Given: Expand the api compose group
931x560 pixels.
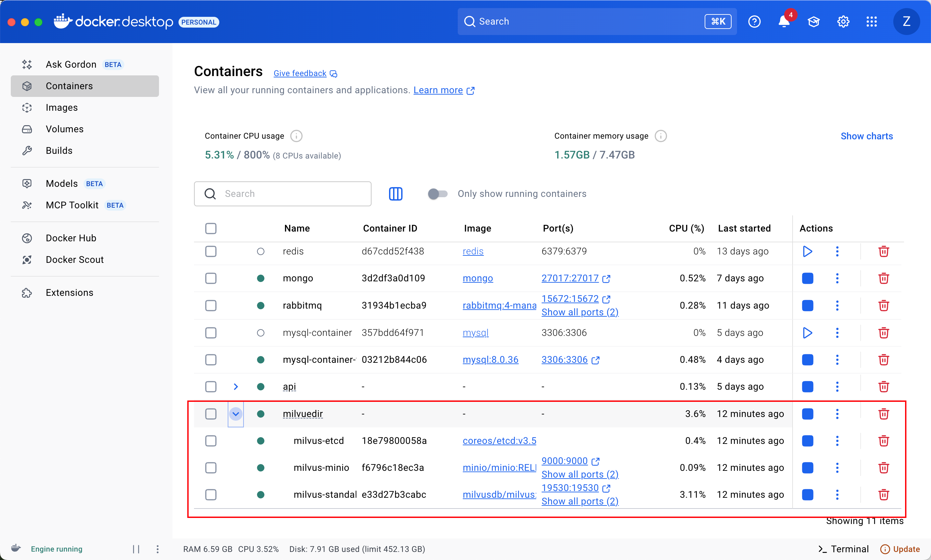Looking at the screenshot, I should pyautogui.click(x=236, y=387).
